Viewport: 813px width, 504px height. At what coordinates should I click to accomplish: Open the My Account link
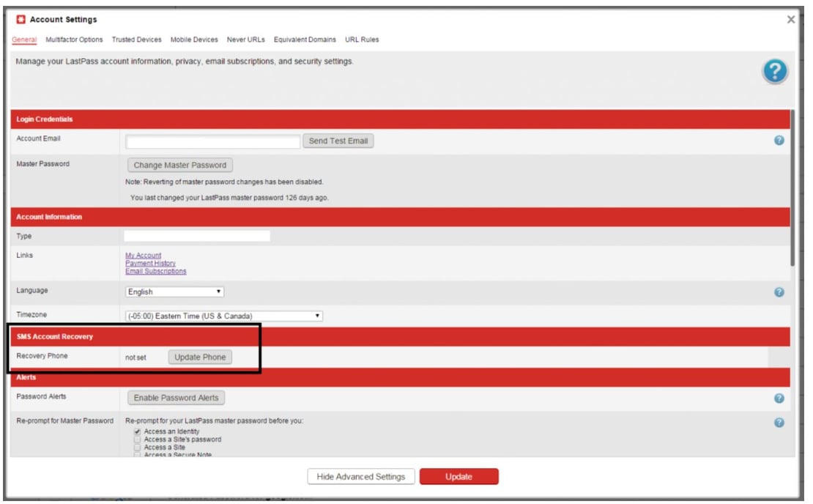(143, 255)
